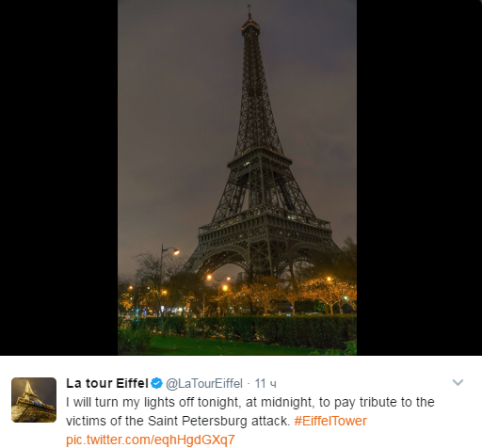Click the La tour Eiffel display name
Screen dimensions: 482x448
tap(107, 383)
